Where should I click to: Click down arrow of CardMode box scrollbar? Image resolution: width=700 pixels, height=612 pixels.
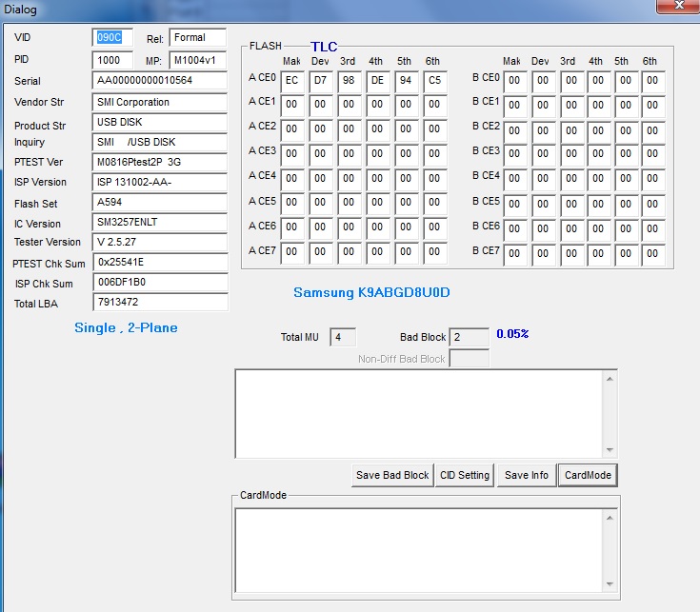click(x=610, y=583)
